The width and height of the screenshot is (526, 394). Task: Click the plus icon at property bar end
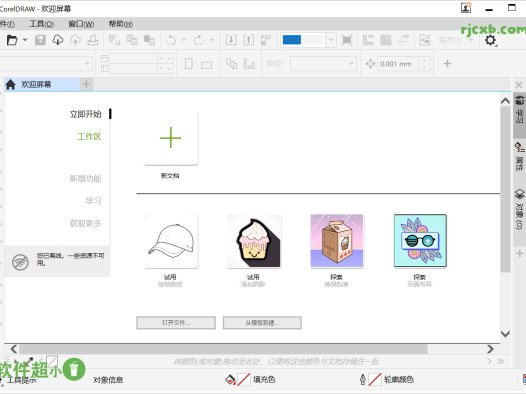point(447,63)
